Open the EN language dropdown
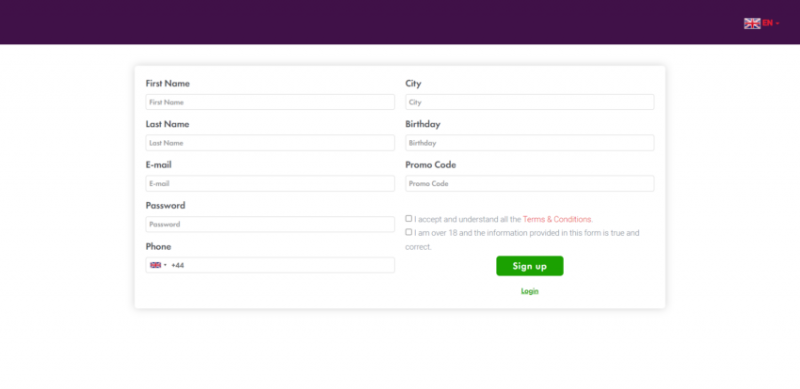The width and height of the screenshot is (800, 389). (770, 23)
